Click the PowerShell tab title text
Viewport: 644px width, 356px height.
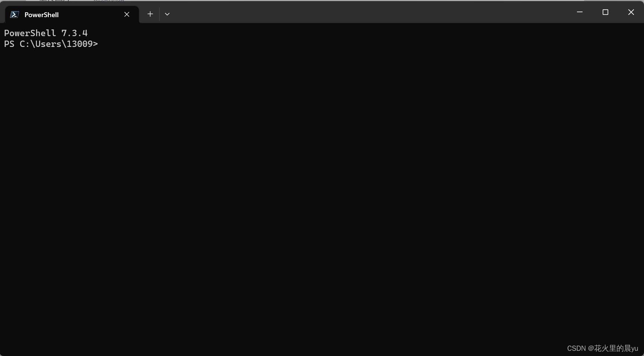[41, 15]
